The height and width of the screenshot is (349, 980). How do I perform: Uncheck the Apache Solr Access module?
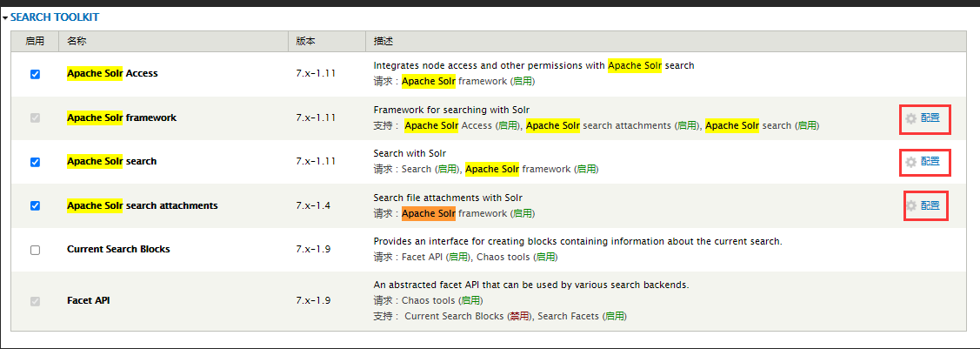pyautogui.click(x=35, y=74)
